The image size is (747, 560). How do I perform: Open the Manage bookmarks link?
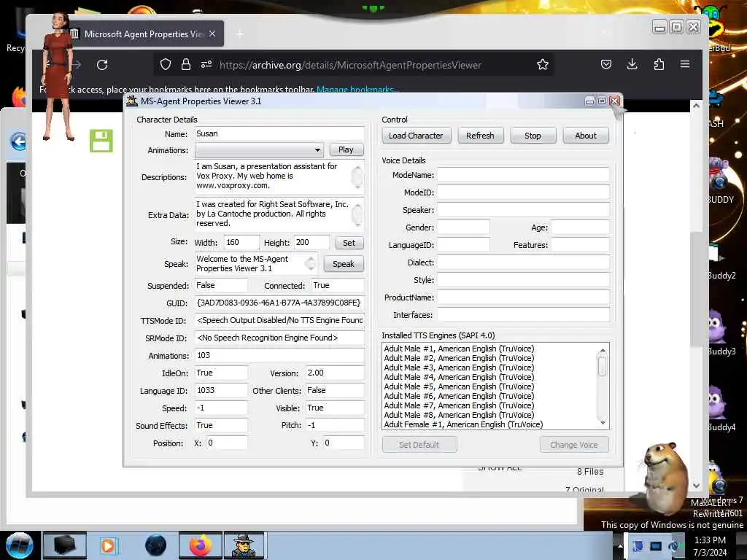point(356,90)
